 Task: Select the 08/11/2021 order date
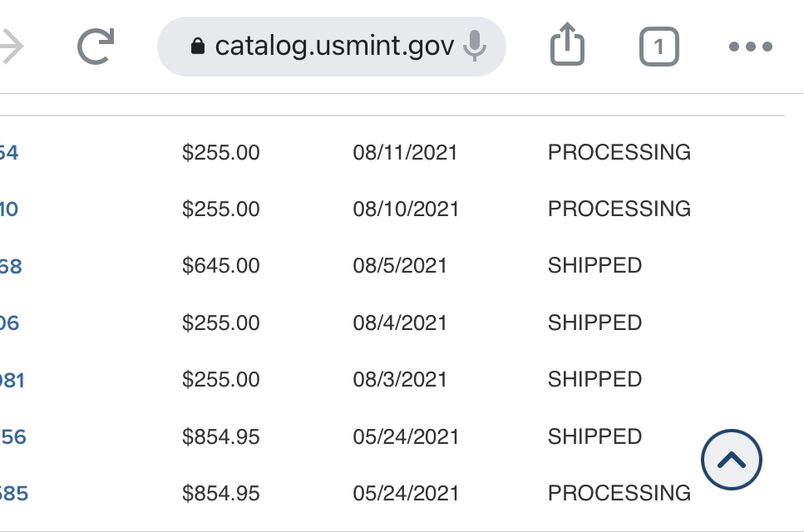pos(405,153)
